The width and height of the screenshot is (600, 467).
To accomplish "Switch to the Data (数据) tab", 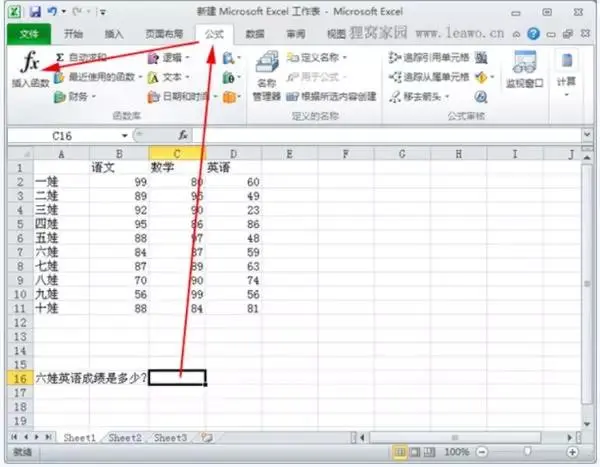I will pyautogui.click(x=255, y=34).
